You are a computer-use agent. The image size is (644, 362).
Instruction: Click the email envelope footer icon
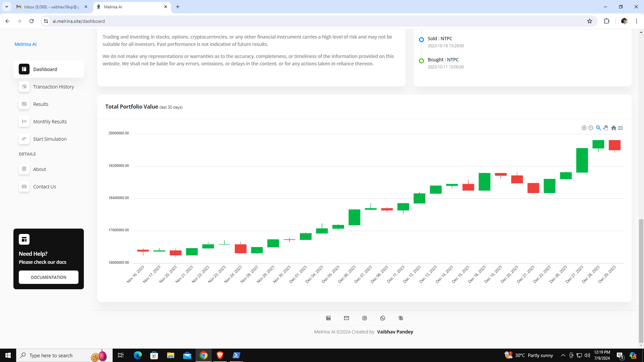(x=346, y=318)
